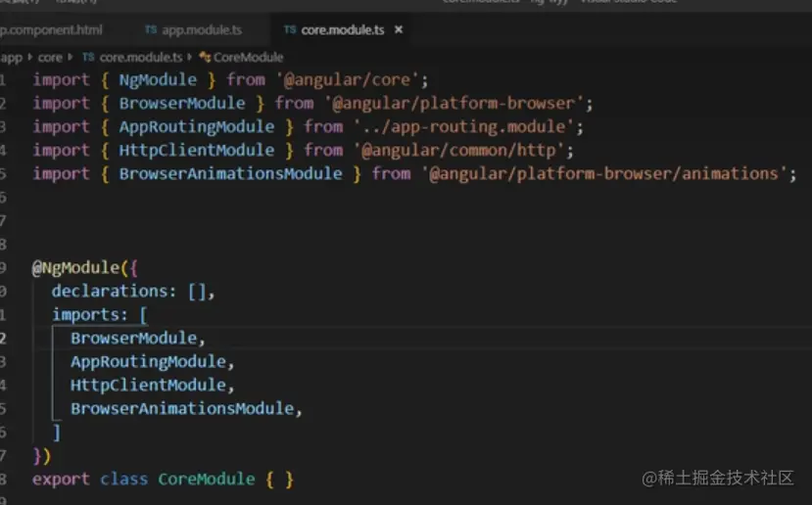Click 'HttpClientModule,' in imports array
812x505 pixels.
(152, 385)
